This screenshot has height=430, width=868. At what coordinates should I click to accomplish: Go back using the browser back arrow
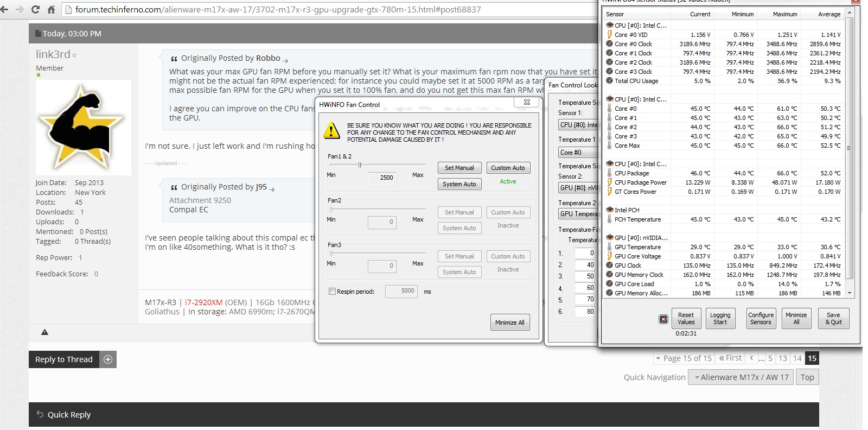[5, 9]
